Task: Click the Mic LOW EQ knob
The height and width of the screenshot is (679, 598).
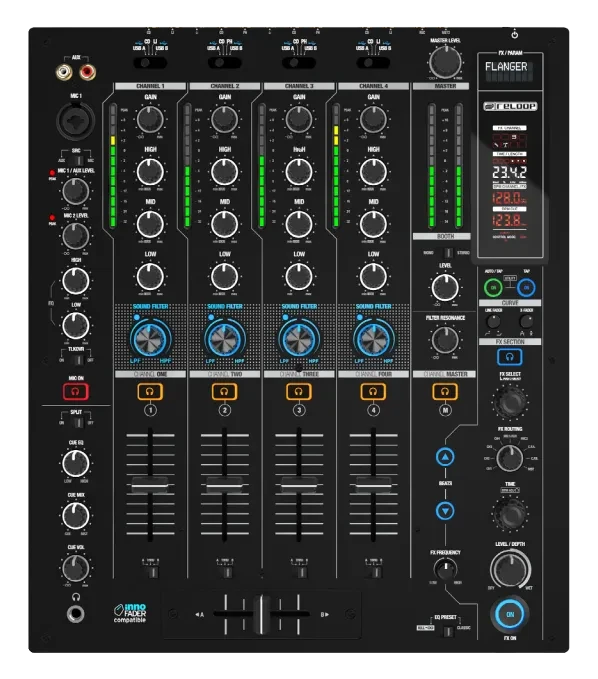Action: 76,326
